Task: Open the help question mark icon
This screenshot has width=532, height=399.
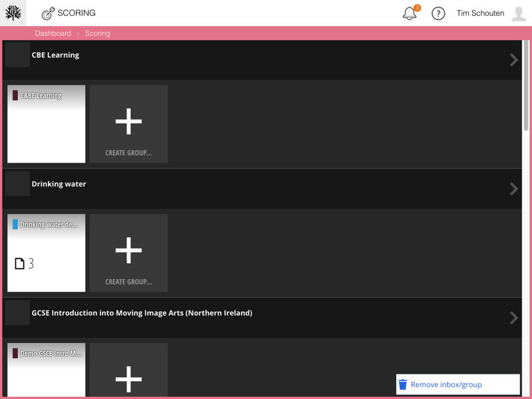Action: pos(438,13)
